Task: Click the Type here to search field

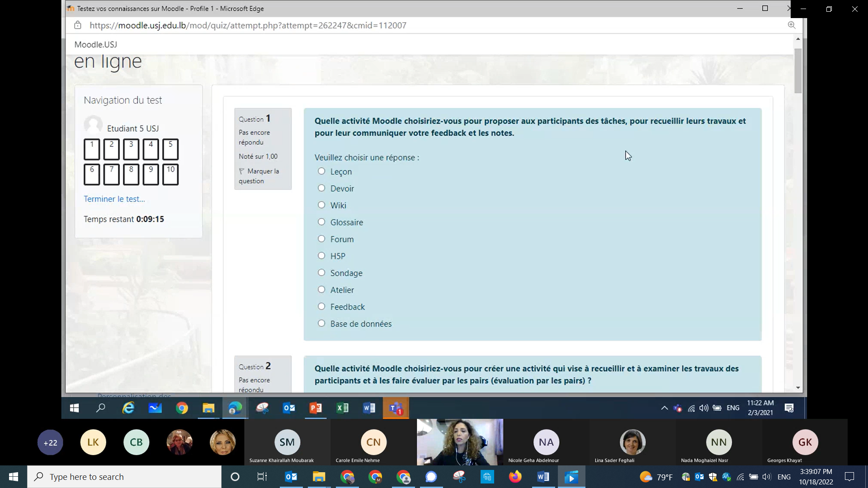Action: (124, 477)
